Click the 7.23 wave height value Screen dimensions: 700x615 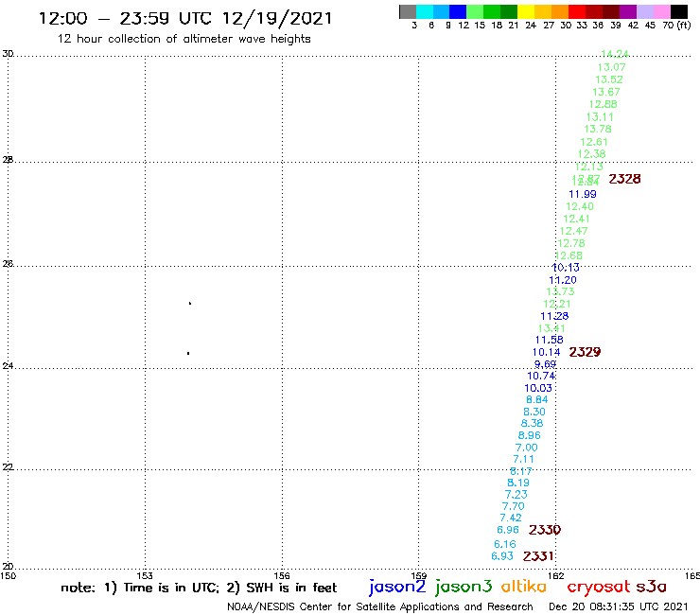pyautogui.click(x=516, y=495)
